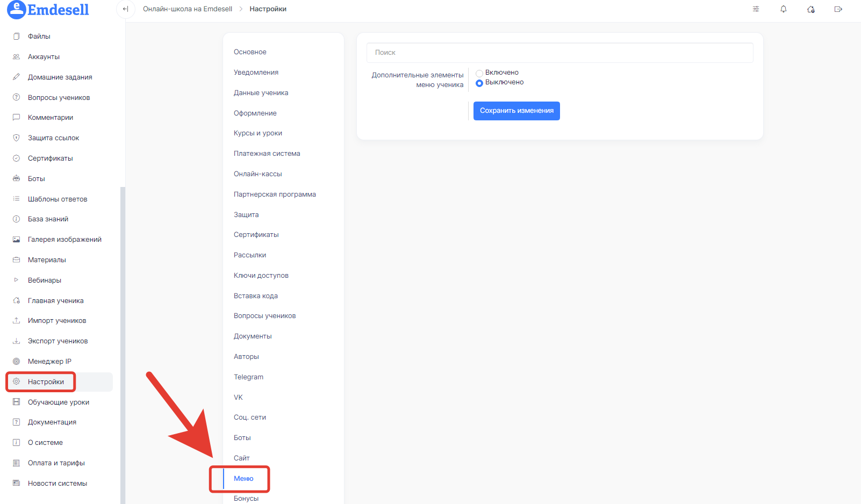
Task: Click the Emdesell logo
Action: (48, 10)
